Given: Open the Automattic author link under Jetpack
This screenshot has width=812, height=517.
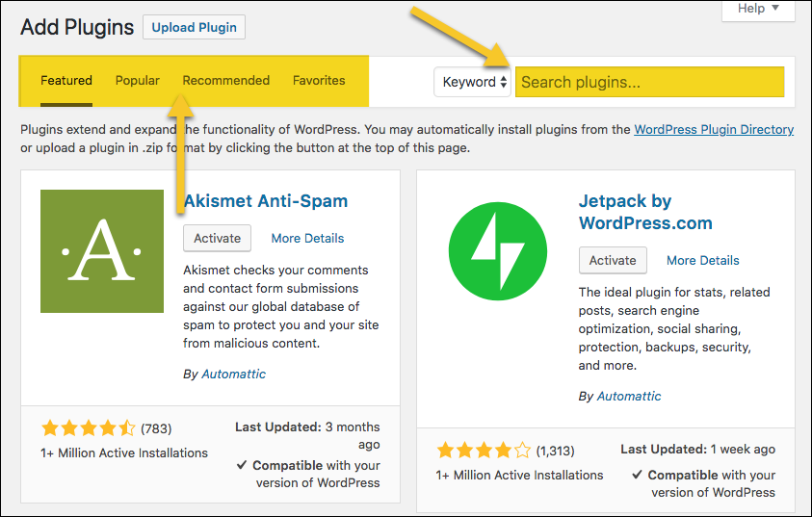Looking at the screenshot, I should (x=629, y=396).
